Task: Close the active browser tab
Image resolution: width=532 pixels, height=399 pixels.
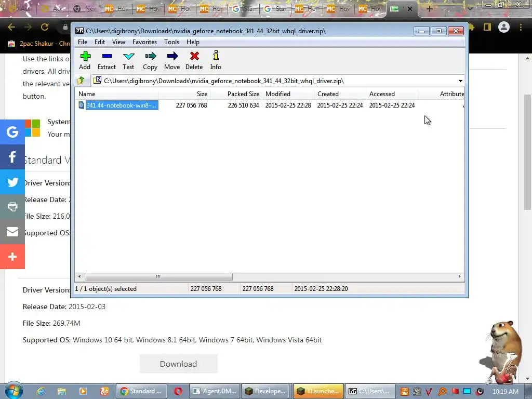Action: (x=410, y=9)
